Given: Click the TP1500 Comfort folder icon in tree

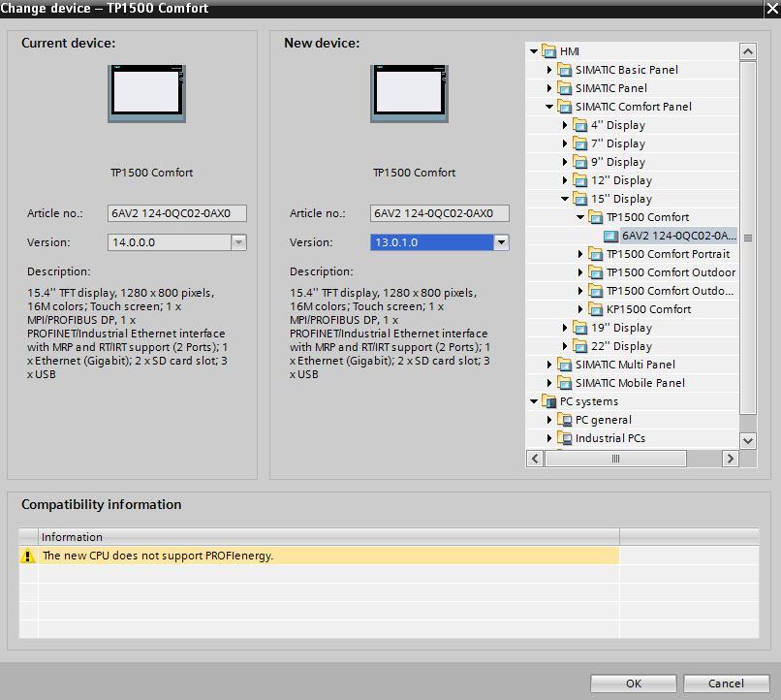Looking at the screenshot, I should (x=595, y=217).
